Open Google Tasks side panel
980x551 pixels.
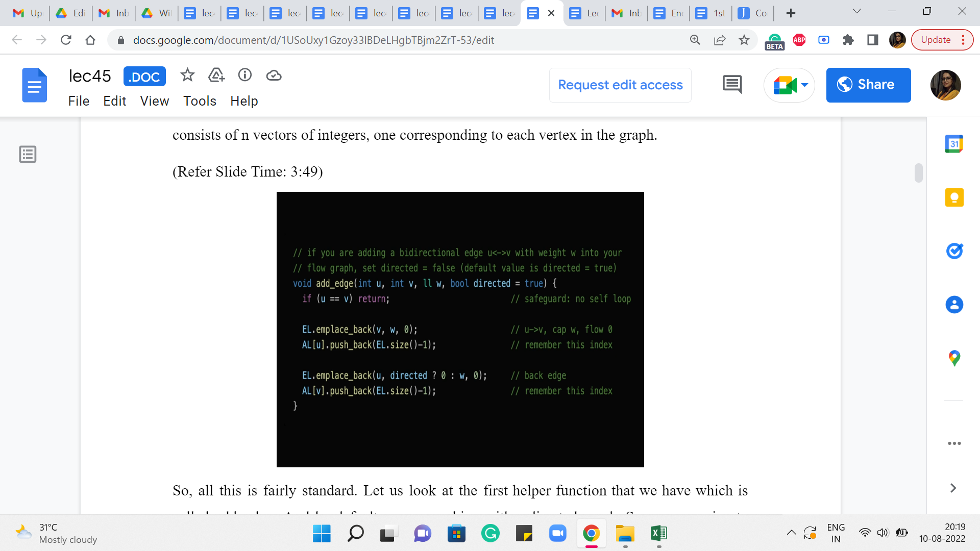(954, 251)
